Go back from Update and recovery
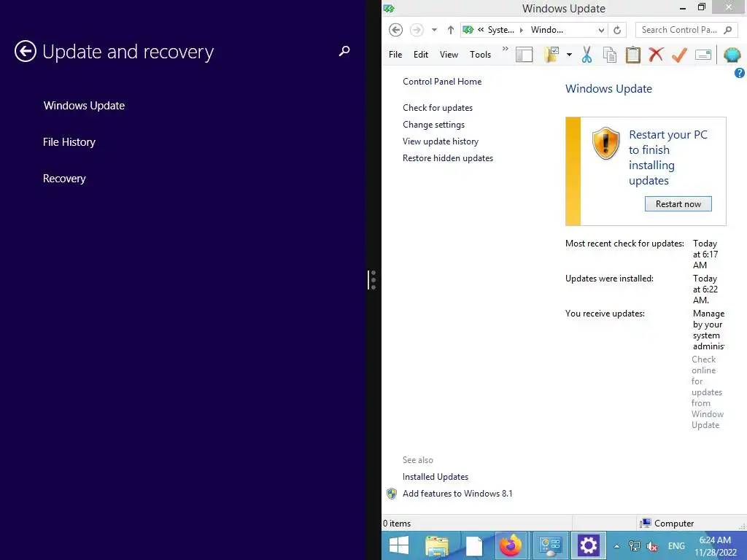This screenshot has height=560, width=747. [26, 52]
